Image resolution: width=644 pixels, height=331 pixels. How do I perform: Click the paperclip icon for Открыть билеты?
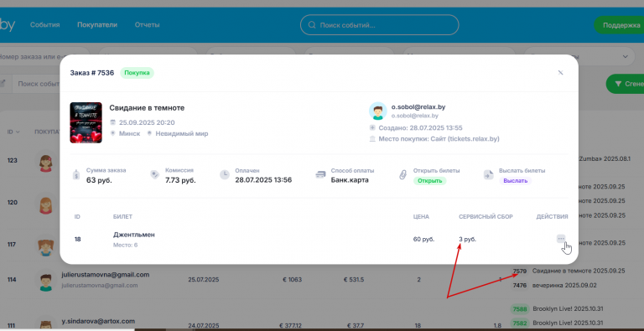point(402,175)
